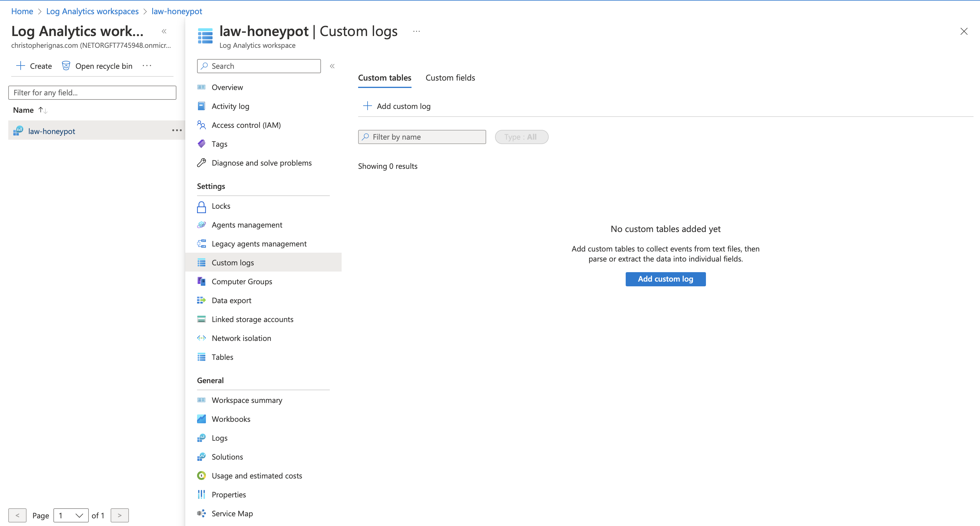
Task: Open the page number dropdown
Action: (71, 515)
